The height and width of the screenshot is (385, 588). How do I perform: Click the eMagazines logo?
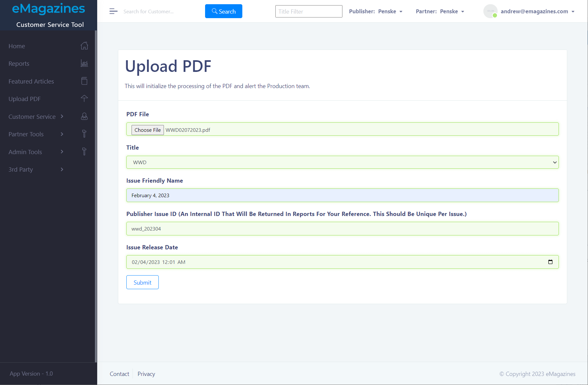[x=48, y=8]
